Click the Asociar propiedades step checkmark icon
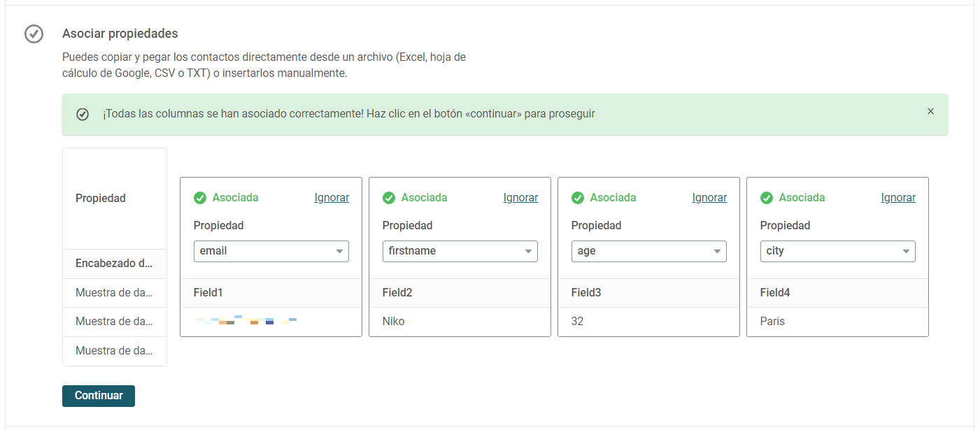The image size is (980, 430). point(34,34)
